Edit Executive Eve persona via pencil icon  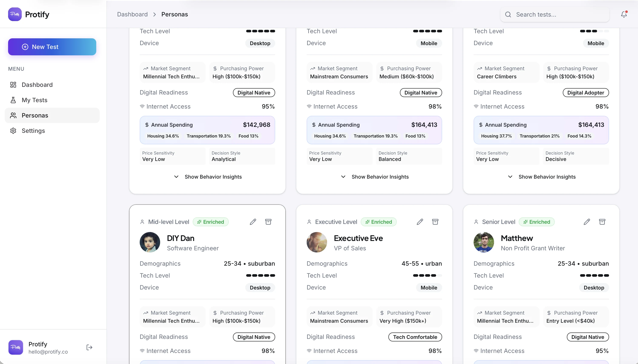click(x=420, y=222)
